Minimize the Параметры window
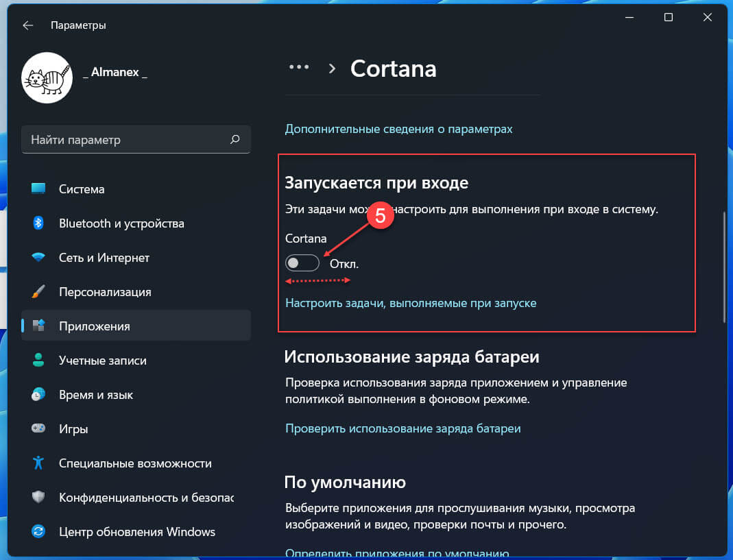The height and width of the screenshot is (560, 733). pos(629,17)
